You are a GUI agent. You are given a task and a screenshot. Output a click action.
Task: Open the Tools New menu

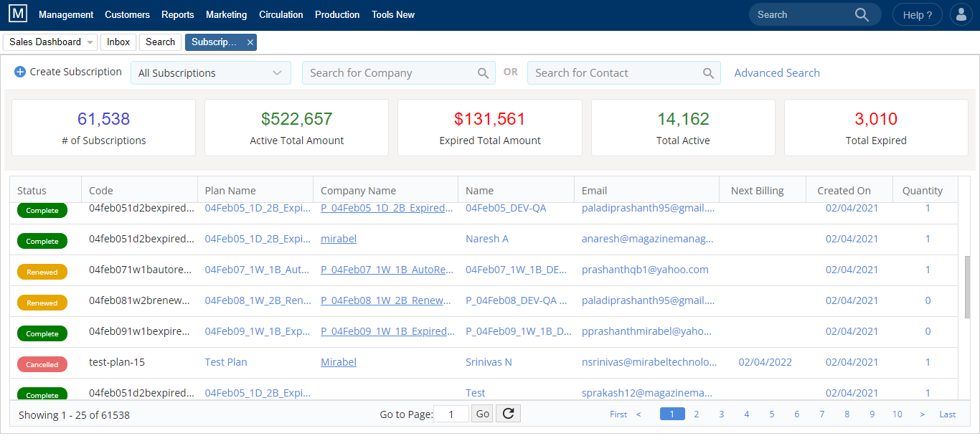pyautogui.click(x=393, y=14)
